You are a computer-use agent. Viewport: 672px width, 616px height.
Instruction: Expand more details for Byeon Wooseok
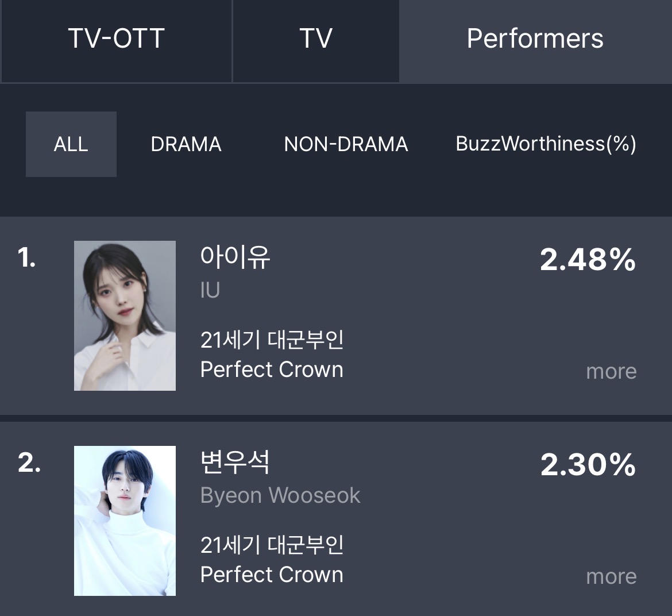(x=611, y=576)
